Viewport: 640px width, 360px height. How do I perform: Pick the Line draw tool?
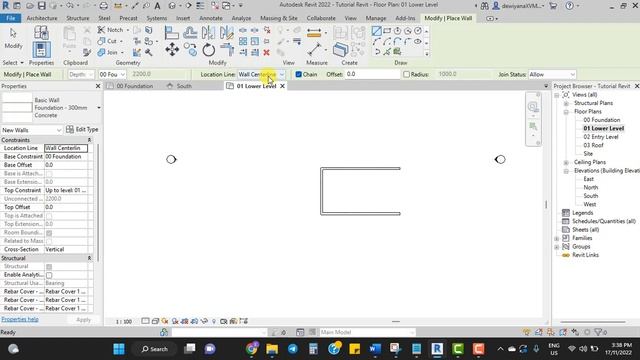[x=376, y=31]
